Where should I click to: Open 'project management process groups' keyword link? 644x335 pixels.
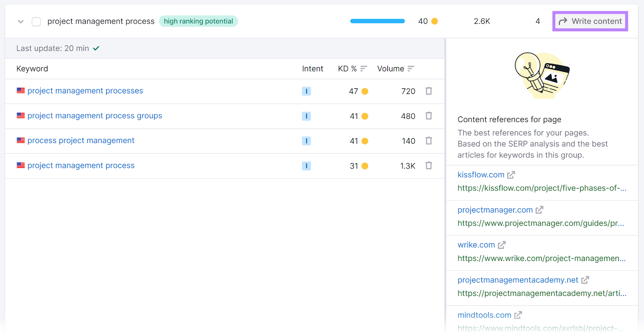click(x=95, y=116)
